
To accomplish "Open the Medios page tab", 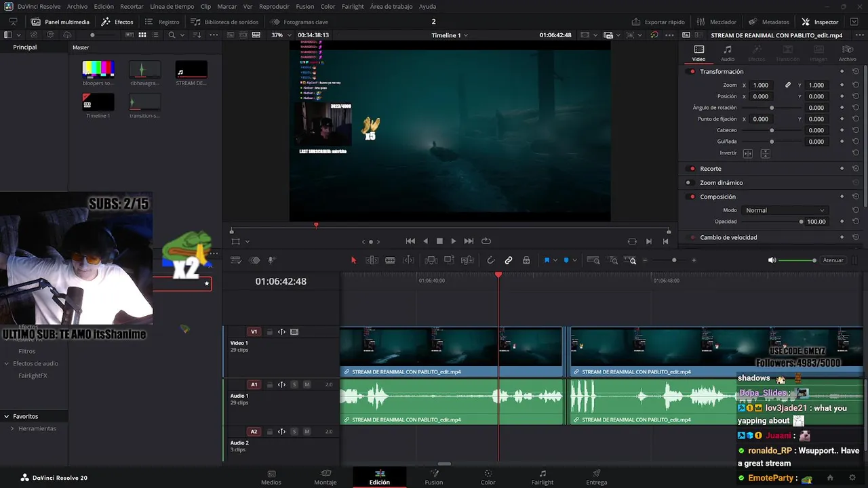I will pos(271,477).
